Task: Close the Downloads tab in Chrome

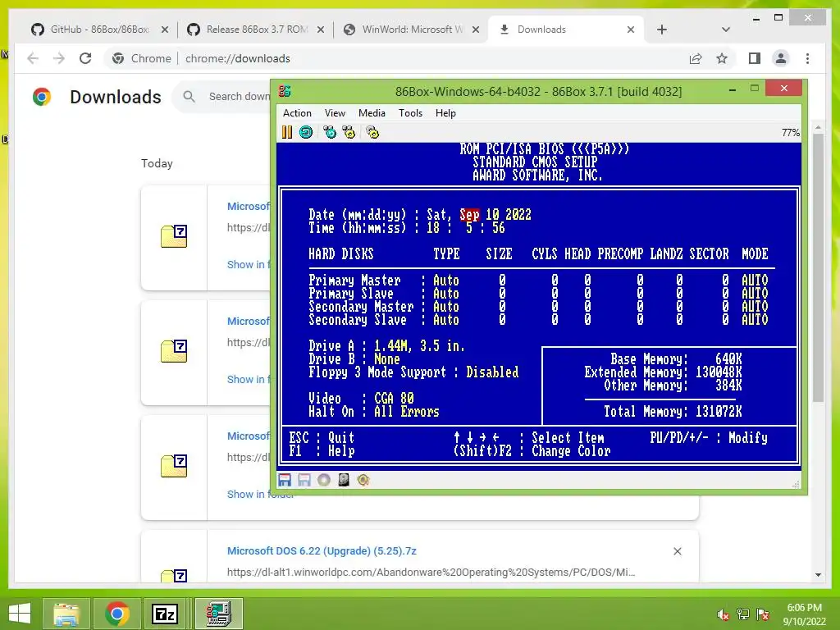Action: (x=631, y=30)
